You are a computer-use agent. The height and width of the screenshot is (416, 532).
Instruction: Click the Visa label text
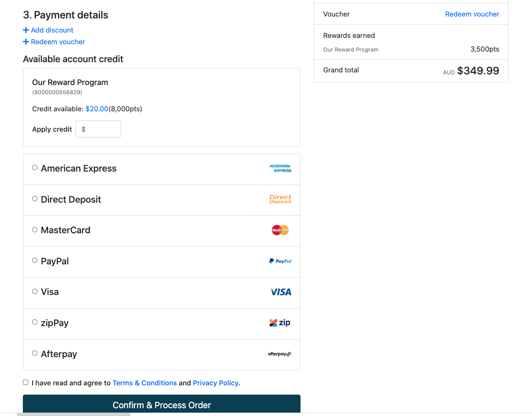tap(50, 292)
